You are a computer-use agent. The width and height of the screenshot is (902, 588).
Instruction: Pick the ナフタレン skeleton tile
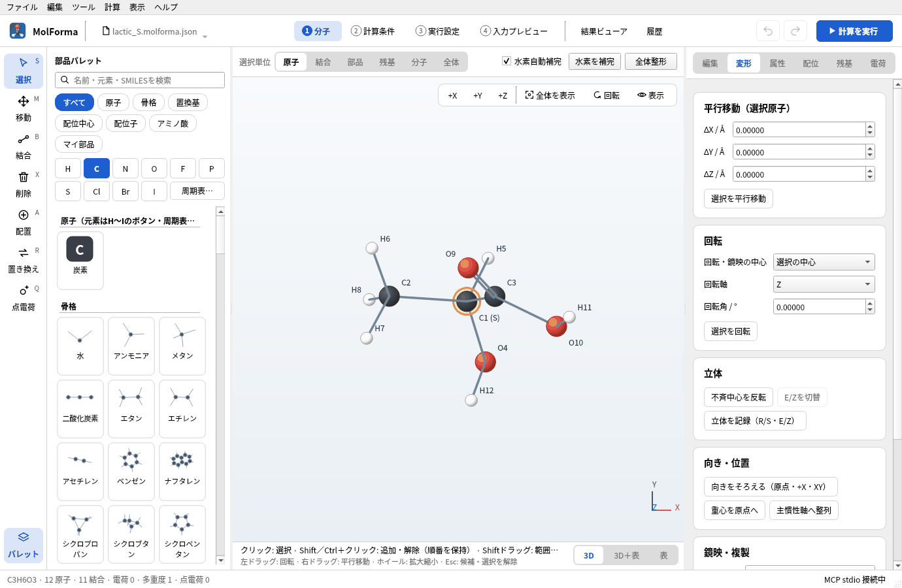coord(182,472)
